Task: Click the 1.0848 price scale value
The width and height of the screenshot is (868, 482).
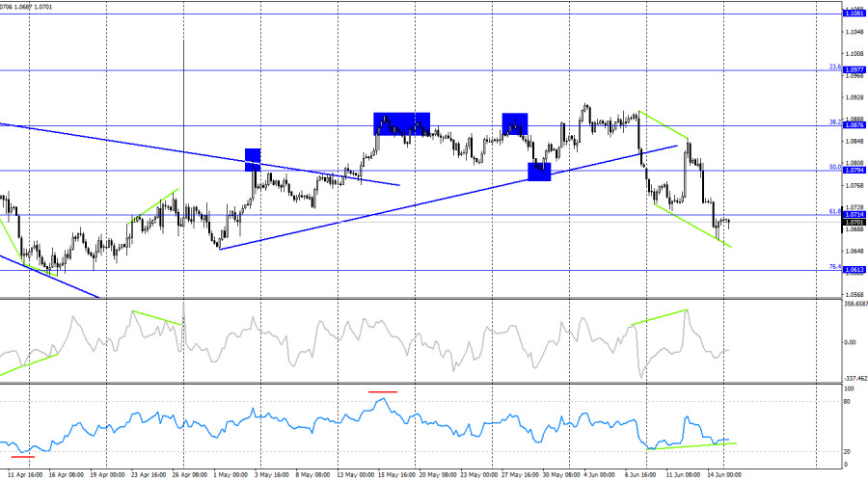Action: (854, 141)
